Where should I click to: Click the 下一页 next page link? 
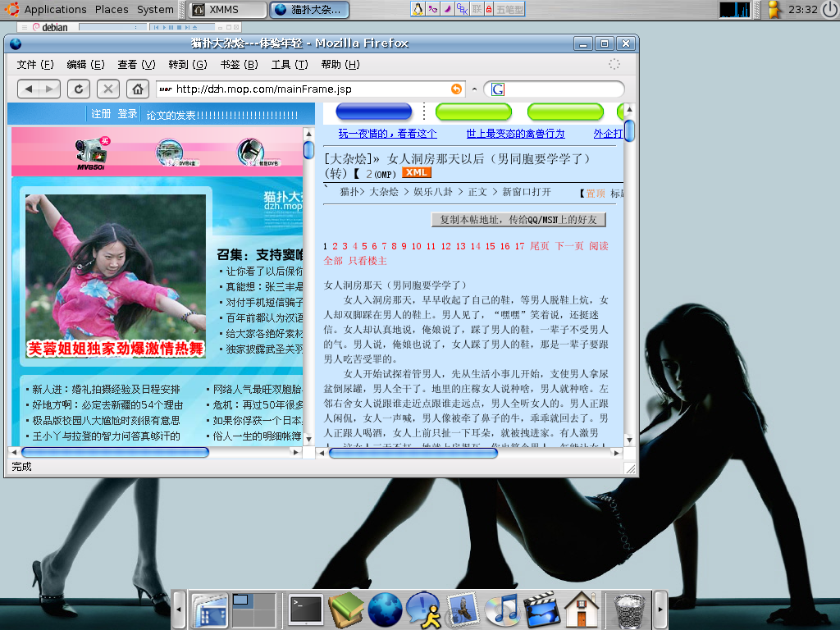click(x=569, y=246)
